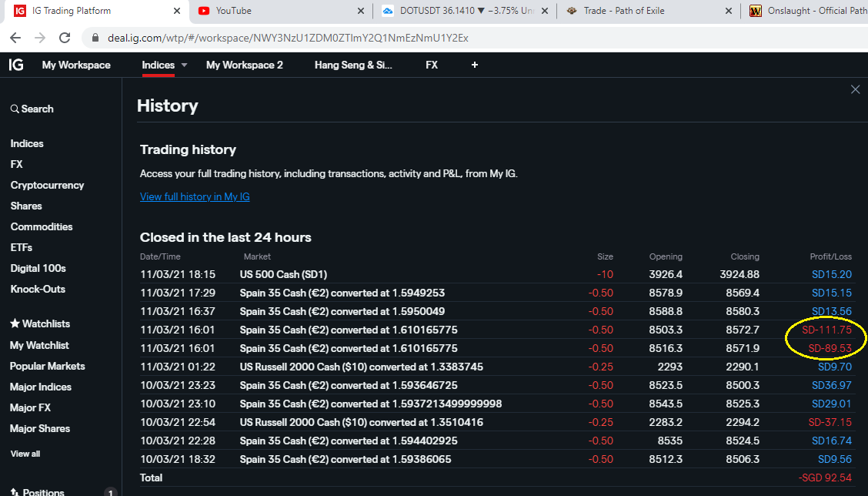Image resolution: width=868 pixels, height=496 pixels.
Task: Click the Search magnifier in sidebar
Action: [15, 109]
